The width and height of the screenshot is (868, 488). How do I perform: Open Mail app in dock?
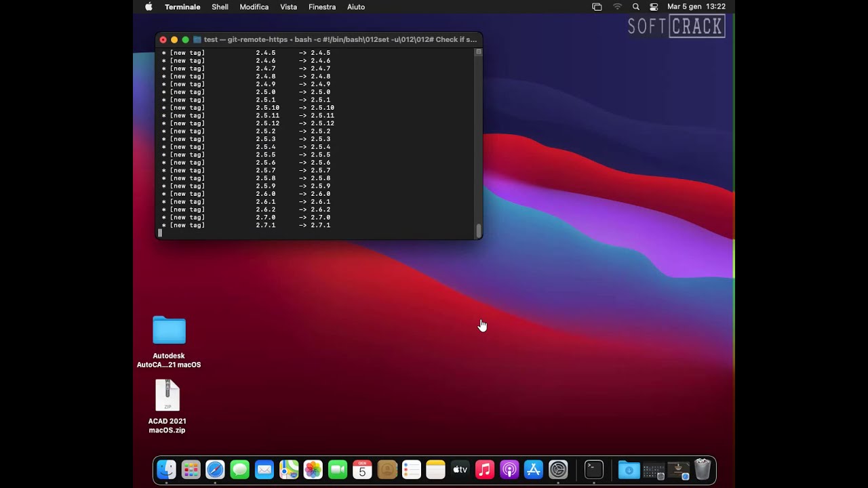click(264, 470)
